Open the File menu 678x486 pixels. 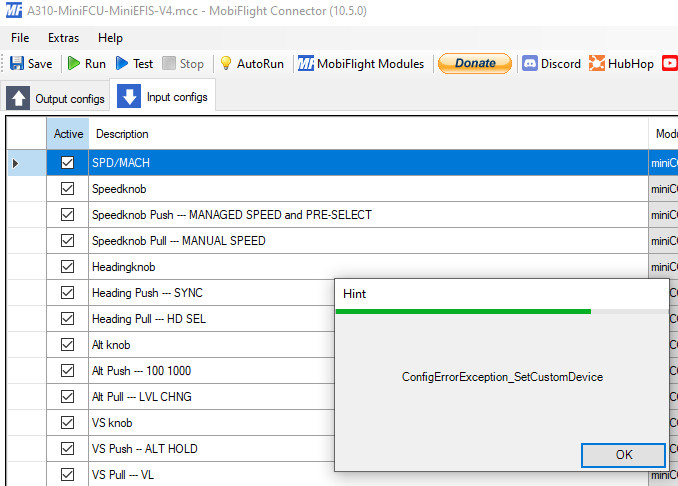(20, 37)
